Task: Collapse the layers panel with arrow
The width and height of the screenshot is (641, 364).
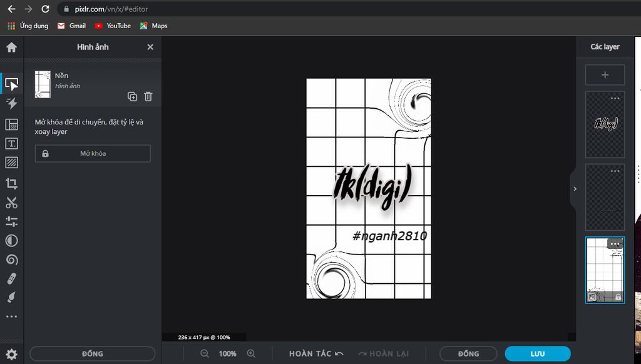Action: 575,189
